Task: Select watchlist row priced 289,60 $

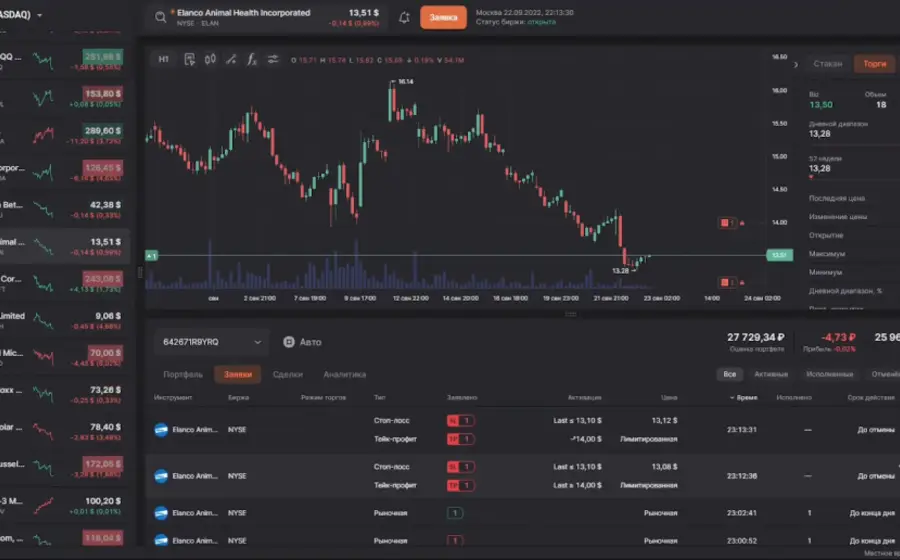Action: pos(64,135)
